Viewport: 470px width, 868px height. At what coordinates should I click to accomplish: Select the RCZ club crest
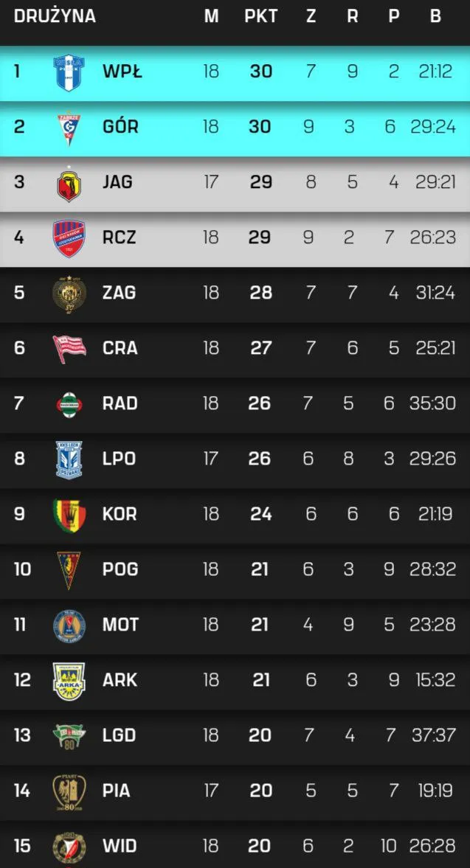pos(69,238)
